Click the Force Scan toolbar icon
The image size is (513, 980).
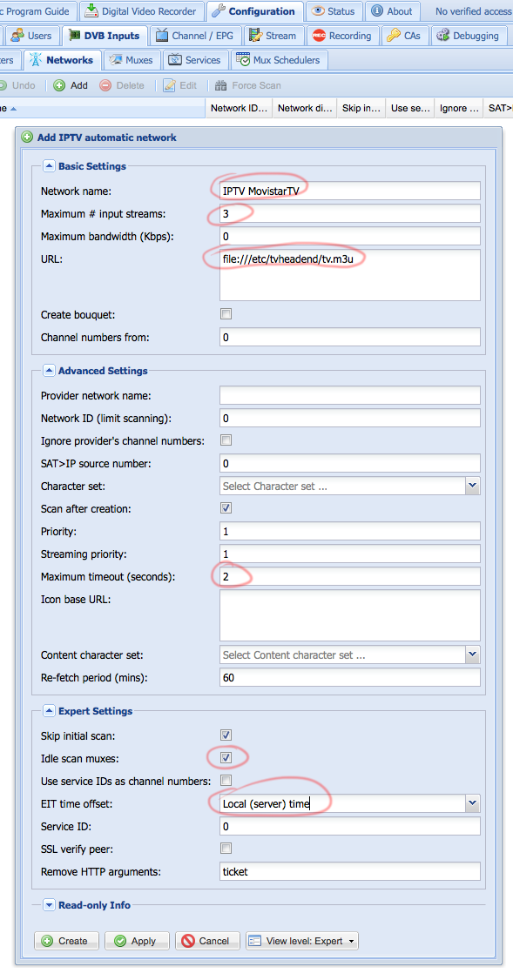(x=221, y=85)
